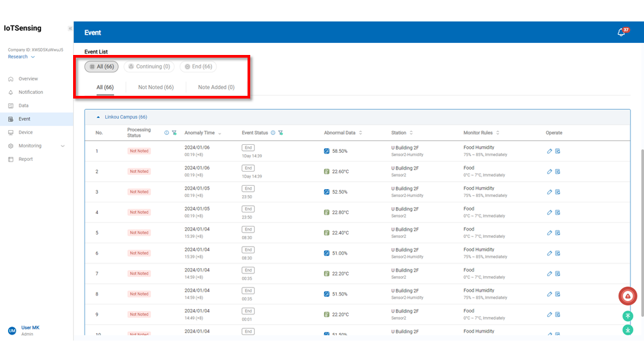Switch to the Not Noted (66) tab
Screen dimensions: 644x362
click(156, 87)
